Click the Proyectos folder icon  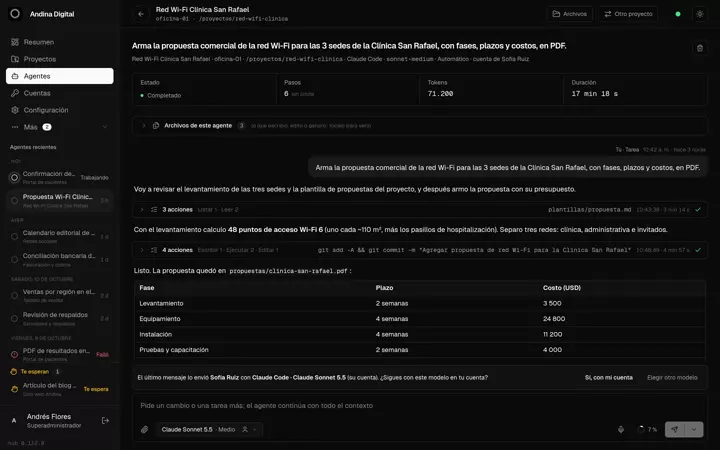(15, 59)
